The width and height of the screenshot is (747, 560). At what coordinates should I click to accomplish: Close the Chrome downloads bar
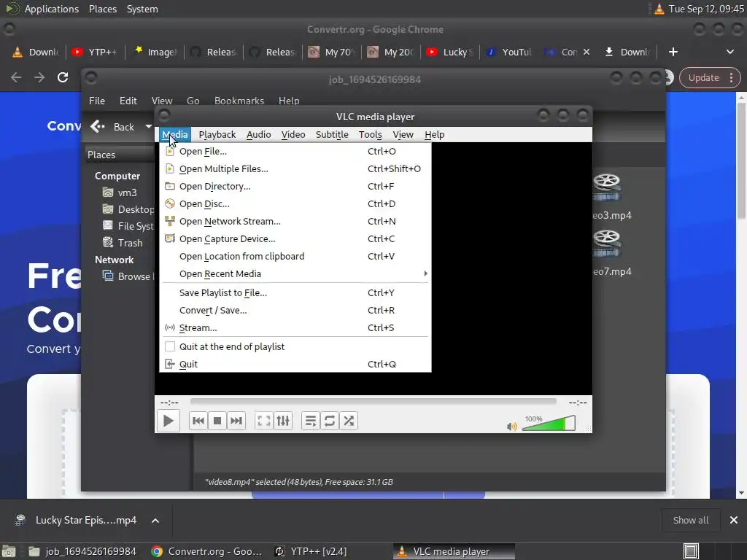[734, 521]
